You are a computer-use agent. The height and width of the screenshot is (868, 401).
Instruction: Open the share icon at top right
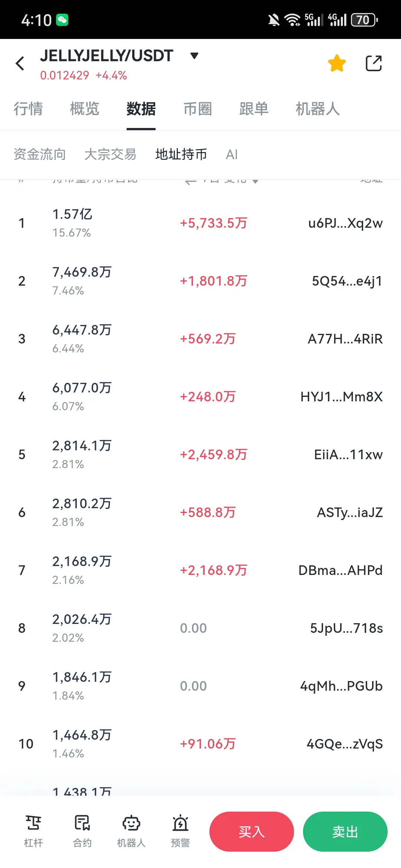coord(374,63)
